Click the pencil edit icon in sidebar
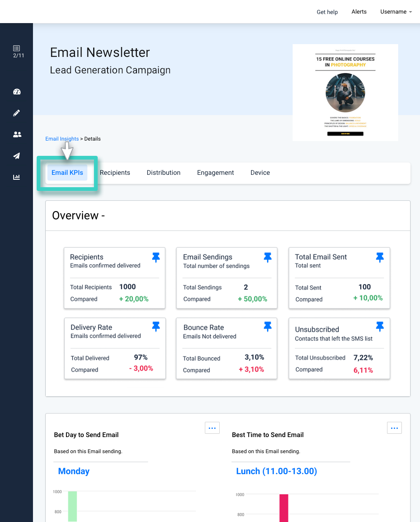Image resolution: width=420 pixels, height=522 pixels. click(x=16, y=113)
